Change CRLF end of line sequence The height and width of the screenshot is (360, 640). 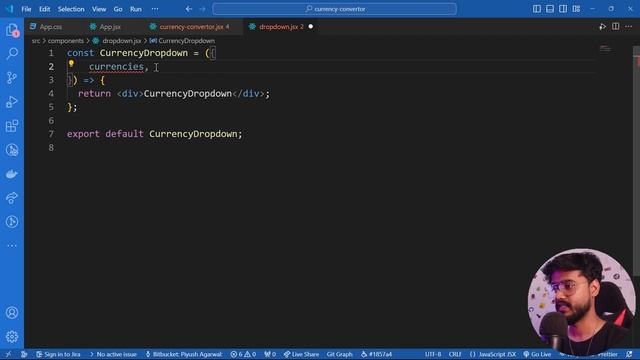(455, 354)
